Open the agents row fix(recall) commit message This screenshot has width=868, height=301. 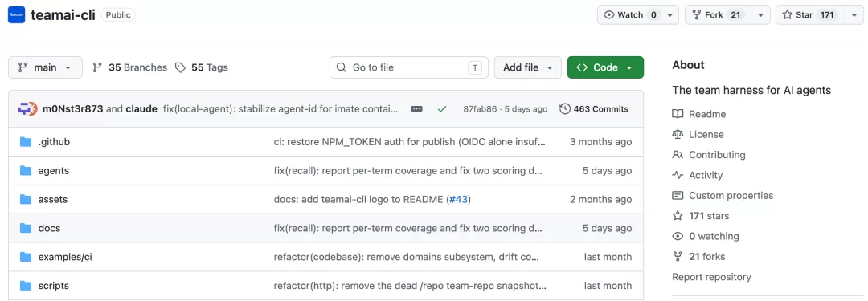[408, 171]
